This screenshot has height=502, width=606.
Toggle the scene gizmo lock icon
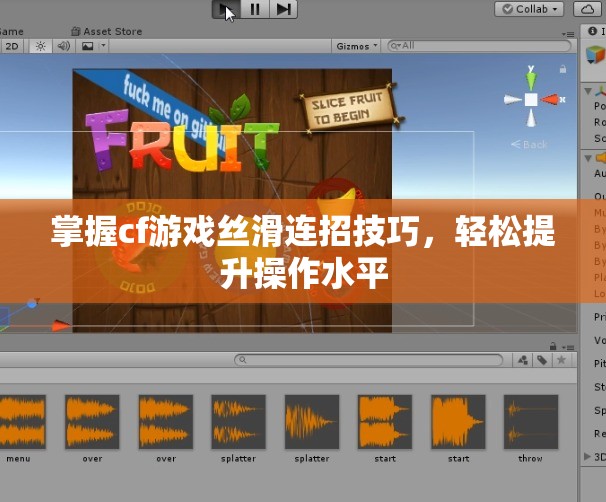[x=563, y=69]
